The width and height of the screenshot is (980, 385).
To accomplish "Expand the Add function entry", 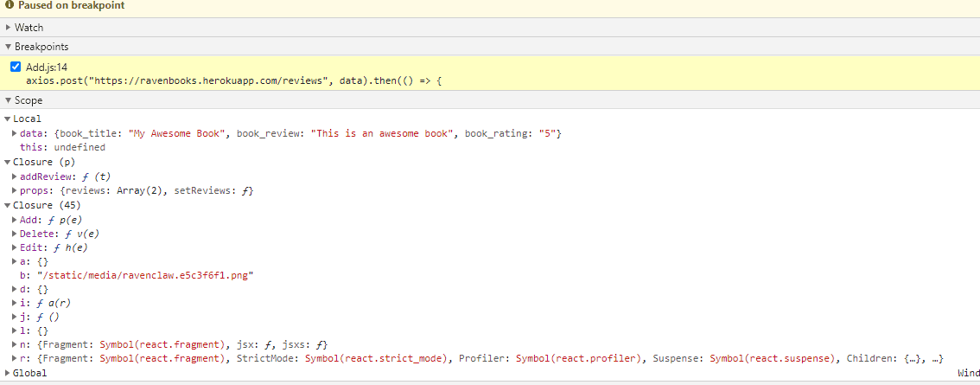I will point(14,220).
